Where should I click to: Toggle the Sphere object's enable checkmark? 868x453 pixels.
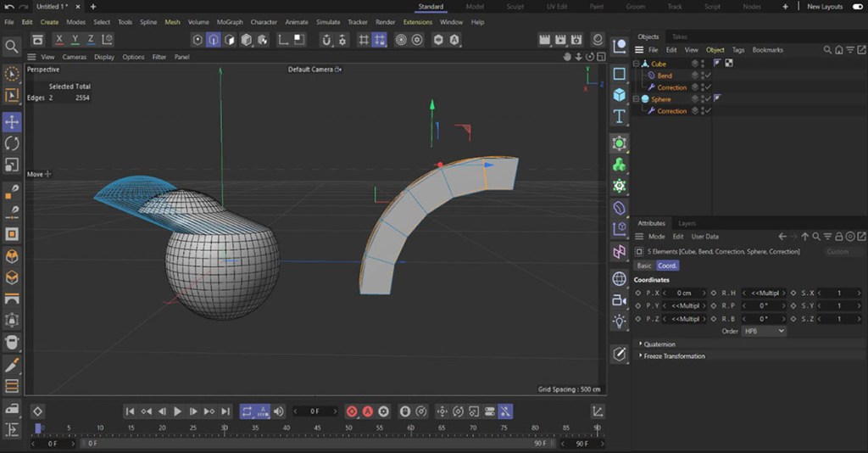click(708, 99)
